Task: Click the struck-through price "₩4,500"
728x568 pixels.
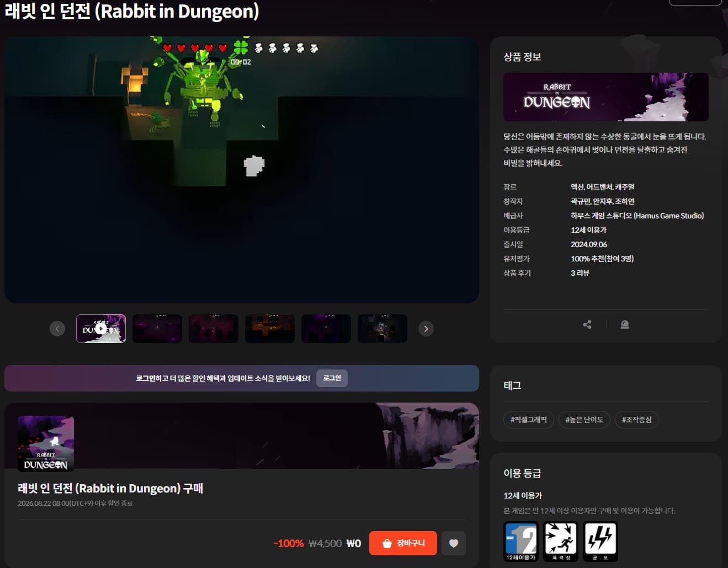Action: [325, 543]
